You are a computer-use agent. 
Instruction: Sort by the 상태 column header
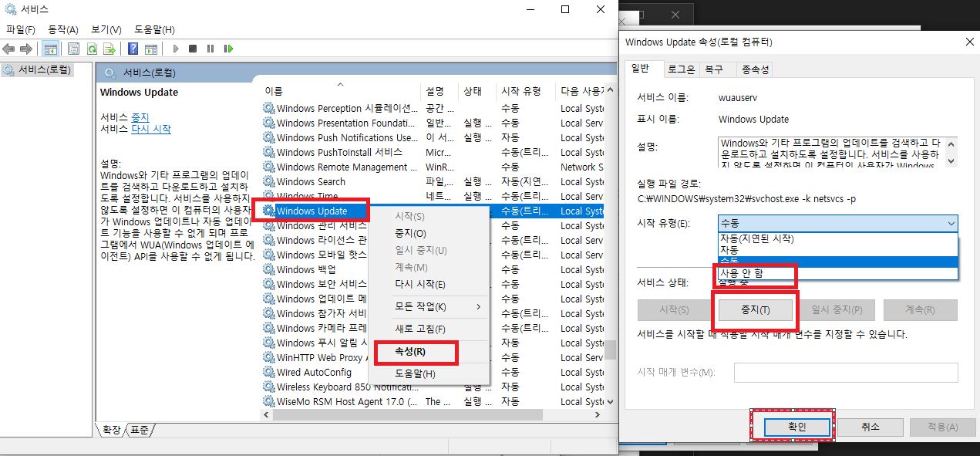point(477,91)
